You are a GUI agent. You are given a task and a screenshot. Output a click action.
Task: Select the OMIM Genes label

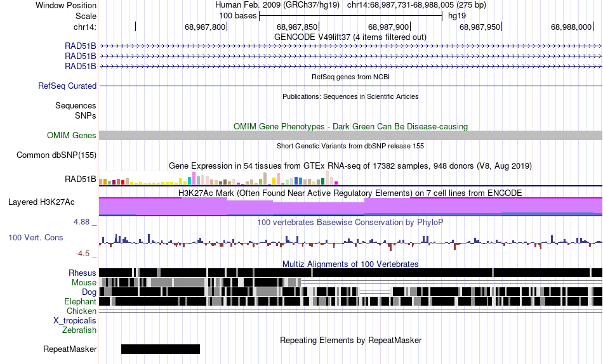click(x=72, y=135)
